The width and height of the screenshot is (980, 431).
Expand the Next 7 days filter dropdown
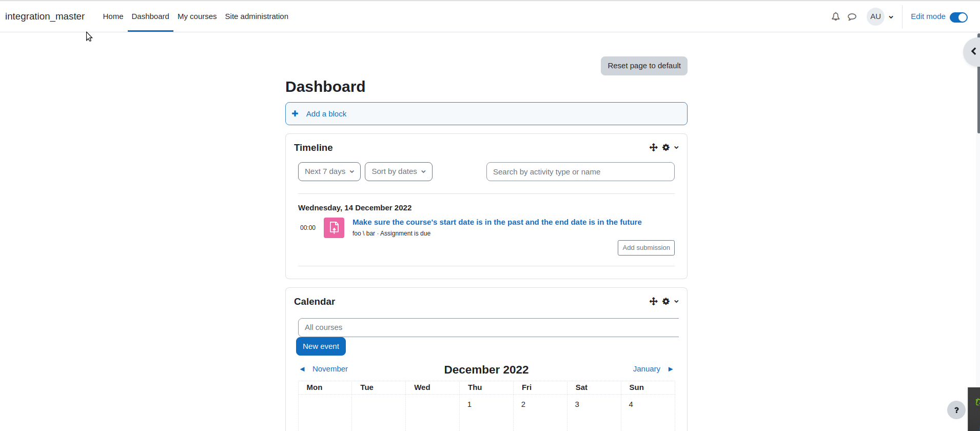pyautogui.click(x=329, y=171)
